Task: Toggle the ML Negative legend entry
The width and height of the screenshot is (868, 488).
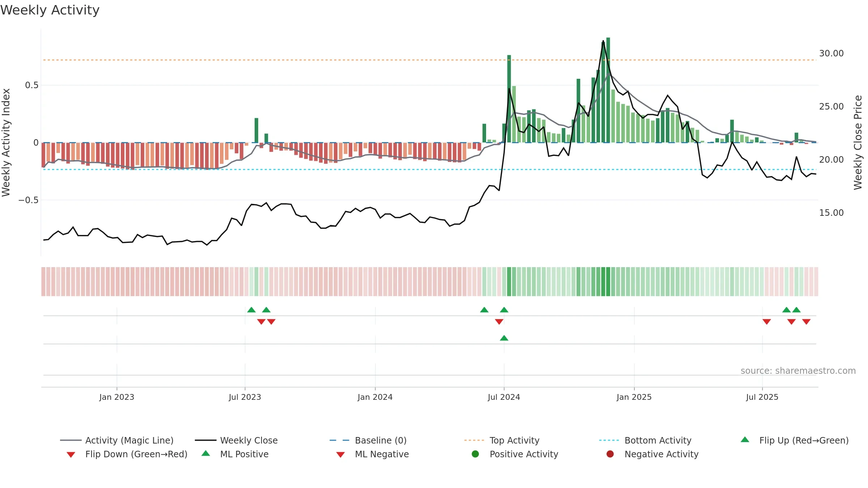Action: [373, 454]
